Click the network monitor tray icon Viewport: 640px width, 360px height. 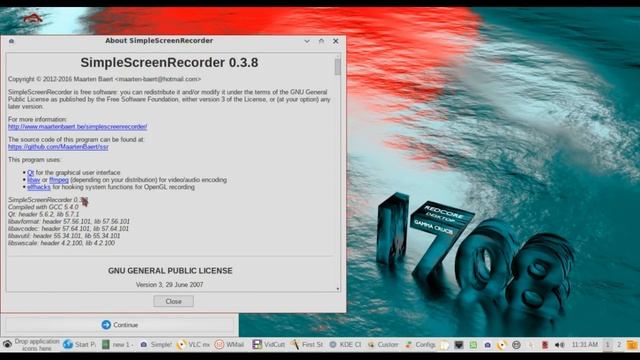pos(459,345)
